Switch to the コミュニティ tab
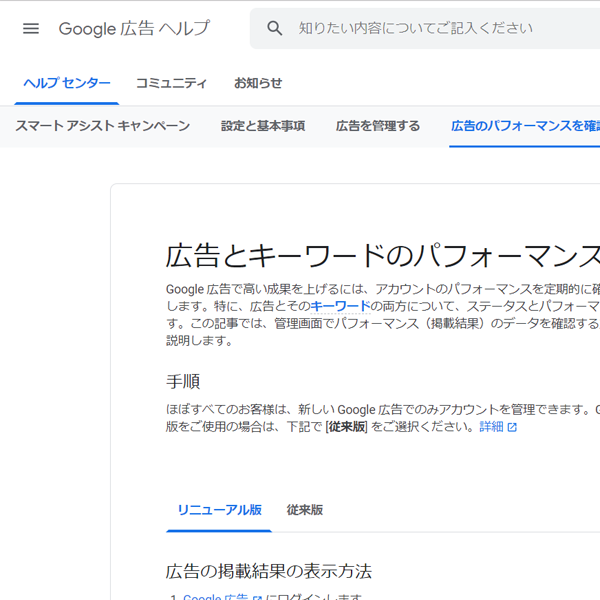 (171, 83)
